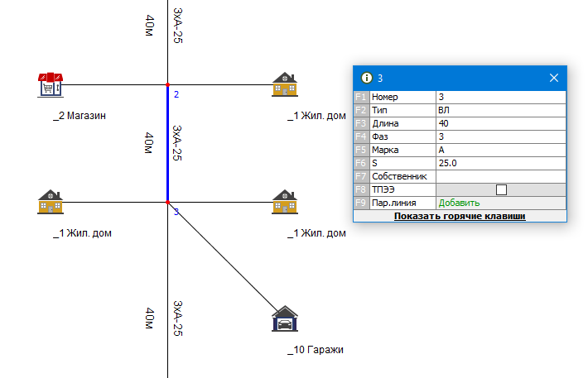The height and width of the screenshot is (378, 588).
Task: Click the F3 hotkey cell
Action: pyautogui.click(x=361, y=123)
